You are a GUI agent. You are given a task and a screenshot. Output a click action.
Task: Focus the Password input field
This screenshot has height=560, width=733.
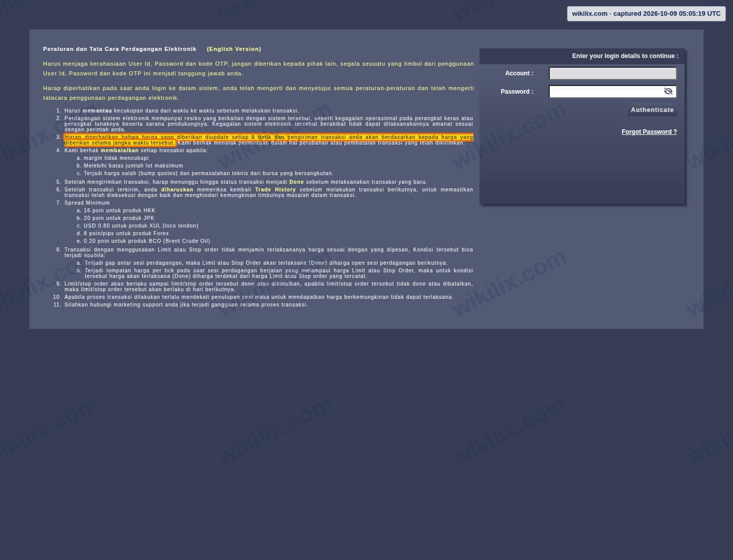[x=613, y=92]
